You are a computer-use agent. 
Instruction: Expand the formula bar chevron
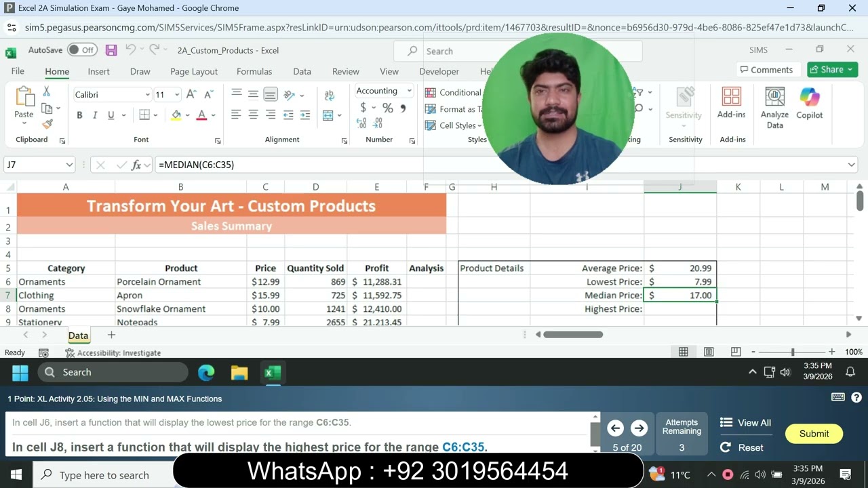click(x=852, y=165)
